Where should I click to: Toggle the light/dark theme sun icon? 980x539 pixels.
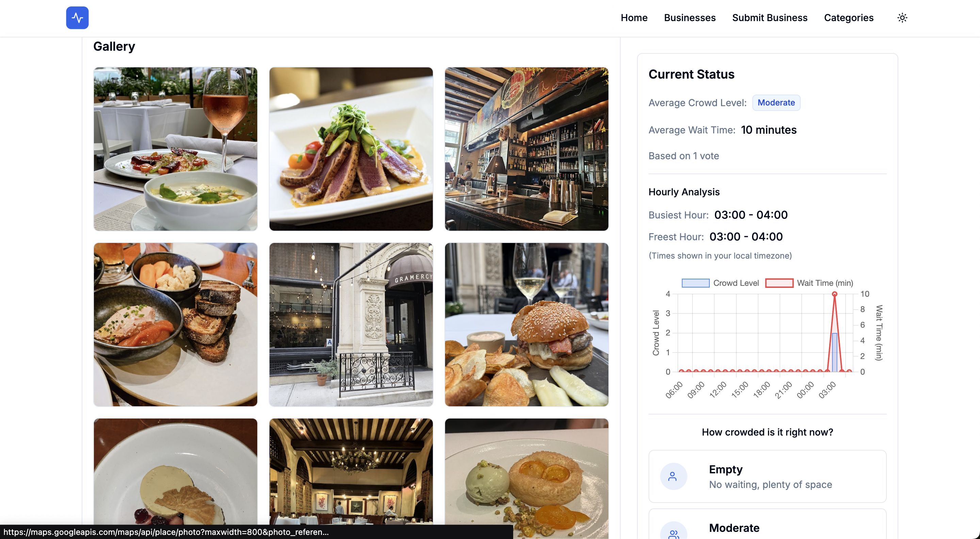(x=902, y=17)
